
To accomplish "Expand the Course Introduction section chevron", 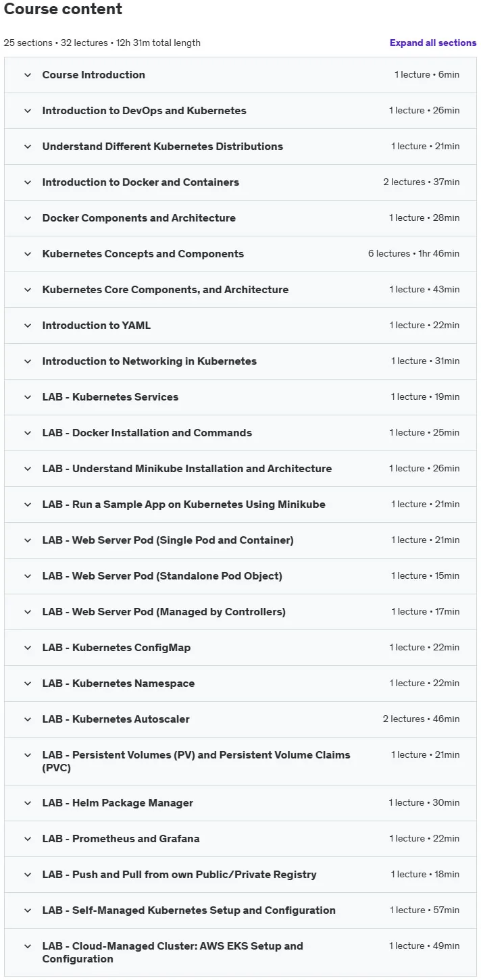I will tap(28, 75).
